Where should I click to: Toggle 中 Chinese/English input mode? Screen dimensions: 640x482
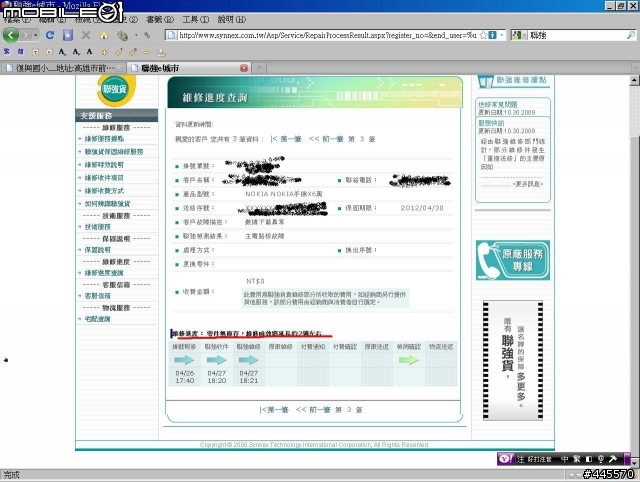point(564,459)
